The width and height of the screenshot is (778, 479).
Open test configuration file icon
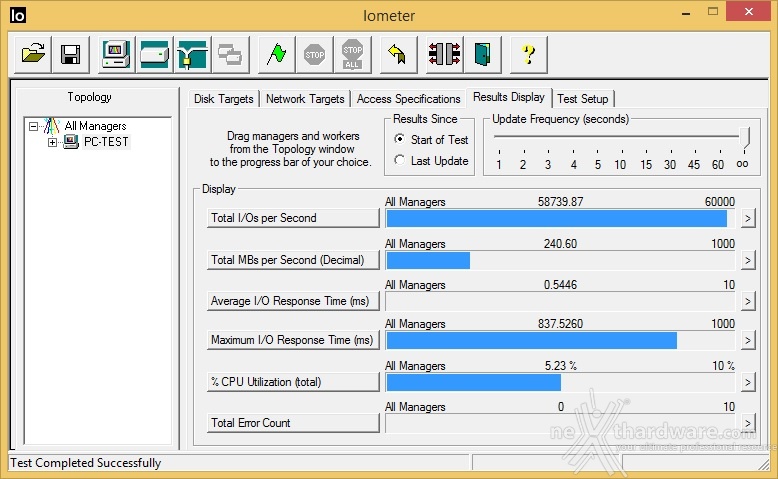click(x=33, y=54)
